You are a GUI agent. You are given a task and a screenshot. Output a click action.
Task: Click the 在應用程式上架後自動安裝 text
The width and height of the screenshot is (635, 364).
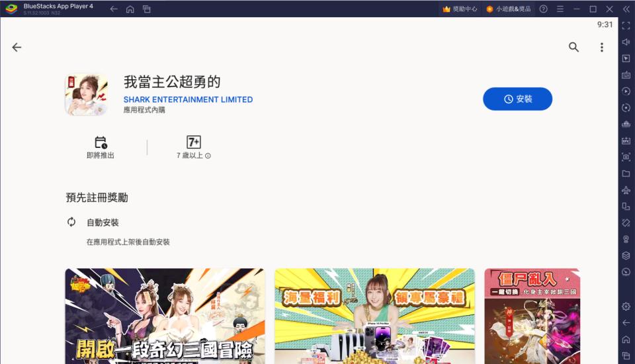pos(128,242)
